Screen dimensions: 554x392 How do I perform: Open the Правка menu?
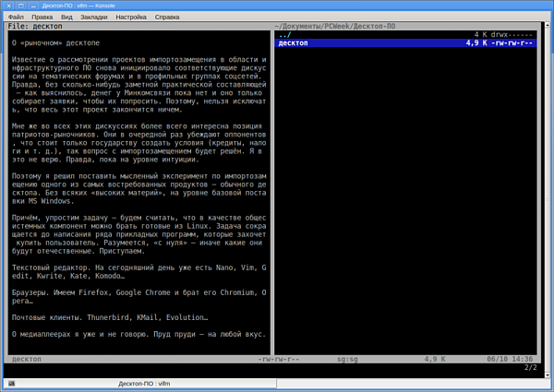tap(42, 17)
